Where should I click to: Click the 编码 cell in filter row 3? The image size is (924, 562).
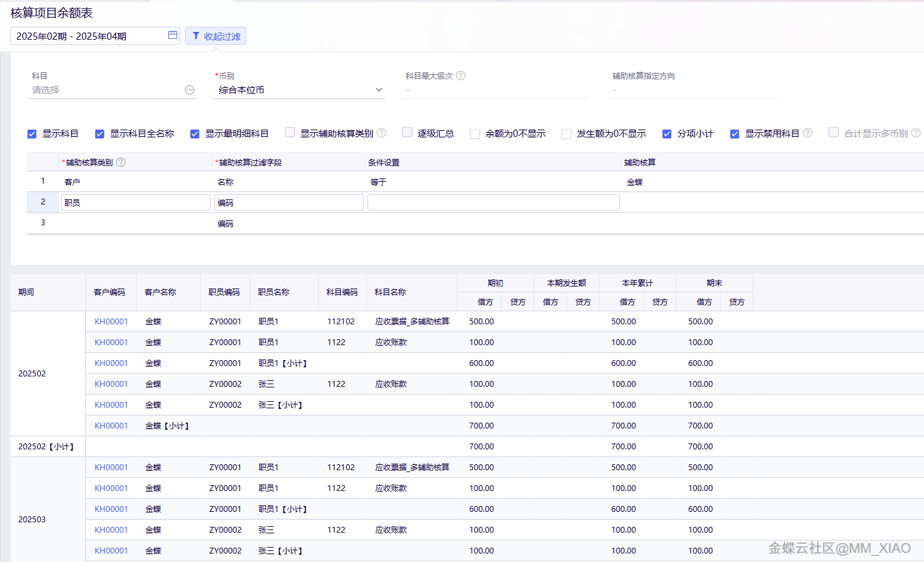point(225,223)
